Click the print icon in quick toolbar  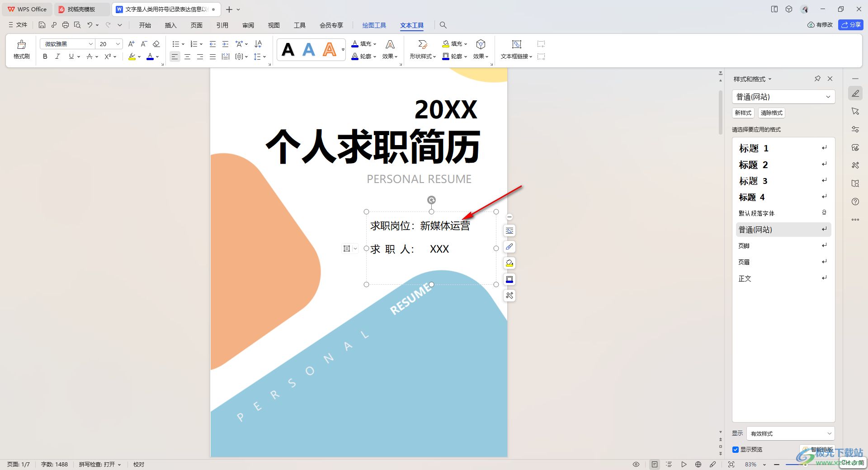point(66,25)
